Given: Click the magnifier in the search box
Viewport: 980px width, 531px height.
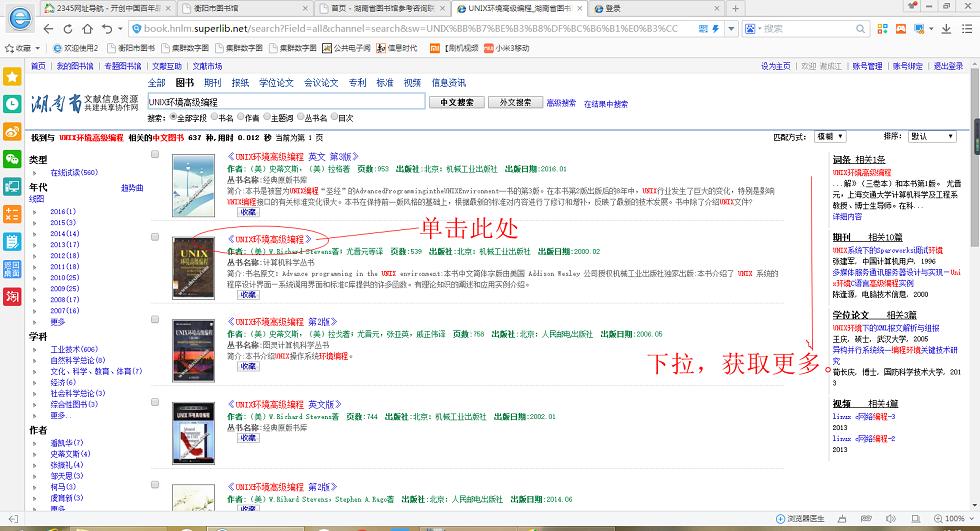Looking at the screenshot, I should coord(861,29).
